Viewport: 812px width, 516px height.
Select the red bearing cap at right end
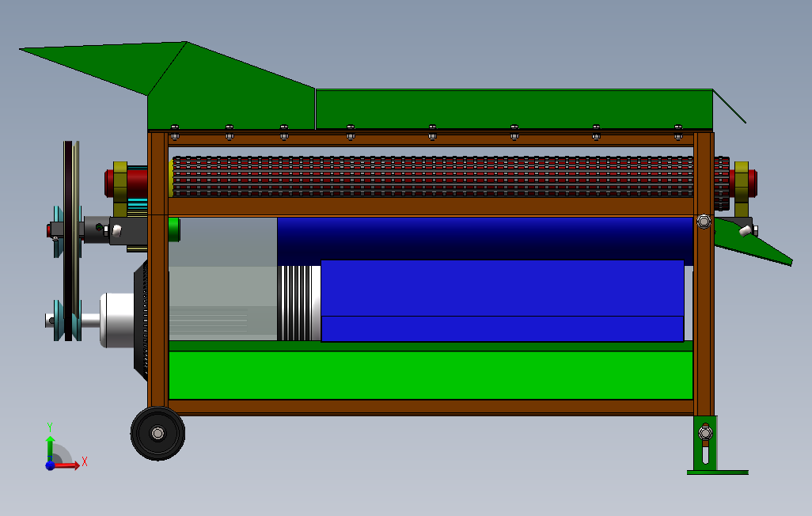click(753, 183)
